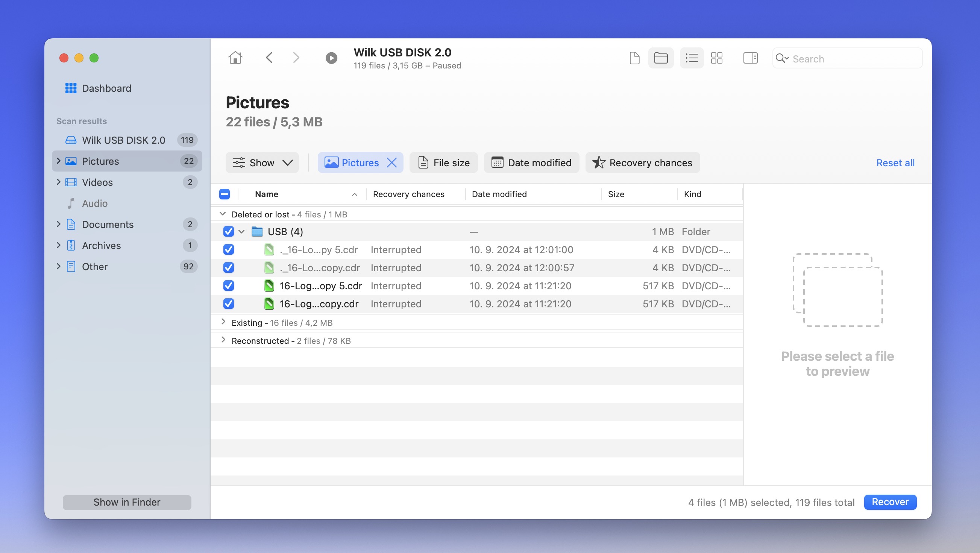Select the Other category in sidebar

(127, 266)
